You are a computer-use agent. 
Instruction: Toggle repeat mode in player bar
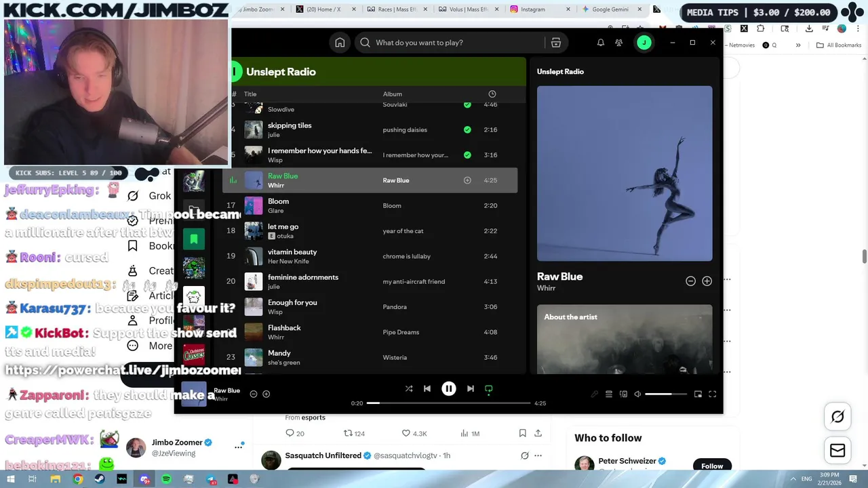click(x=488, y=389)
